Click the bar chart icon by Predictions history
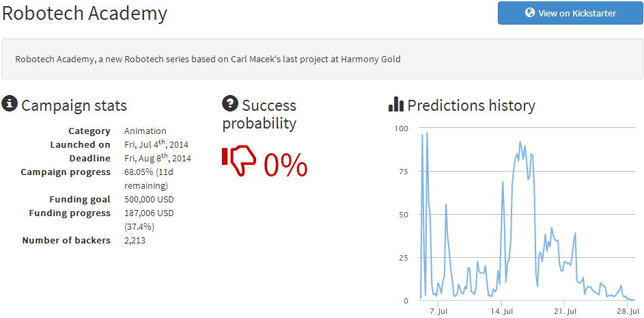Screen dimensions: 644x318 coord(396,104)
